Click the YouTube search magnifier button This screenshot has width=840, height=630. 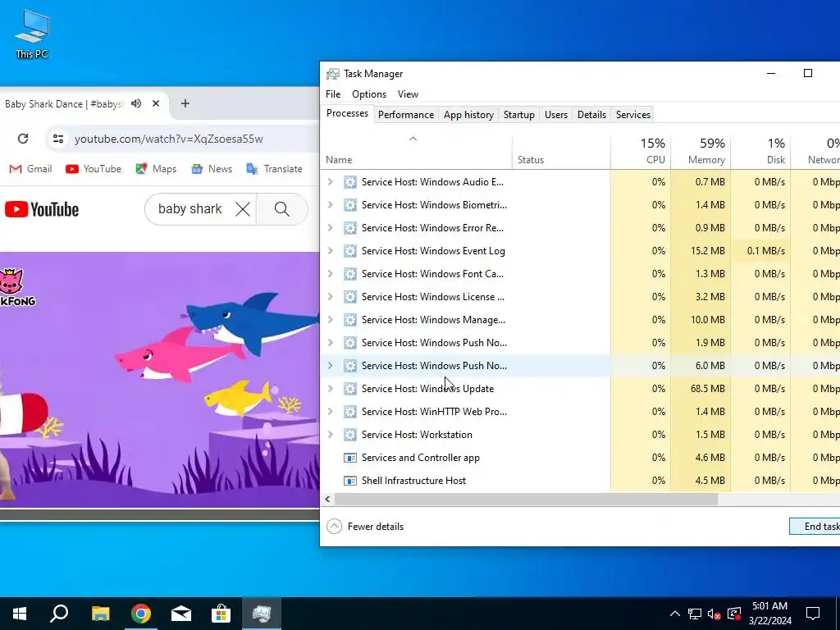coord(282,209)
